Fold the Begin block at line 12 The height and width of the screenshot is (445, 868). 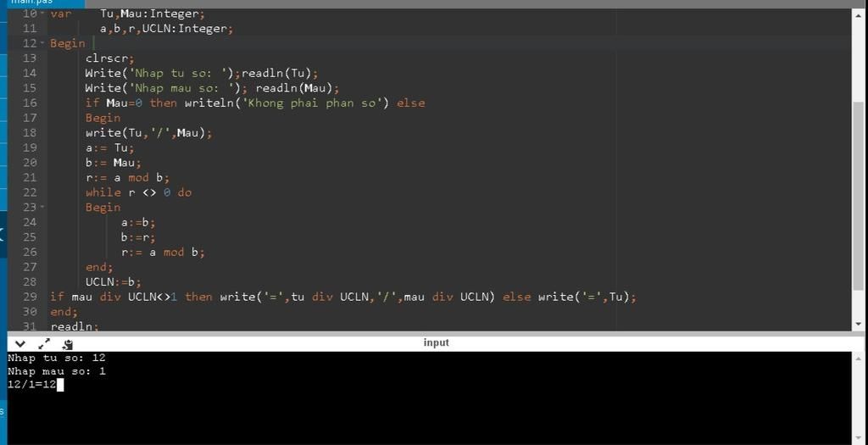[x=42, y=43]
